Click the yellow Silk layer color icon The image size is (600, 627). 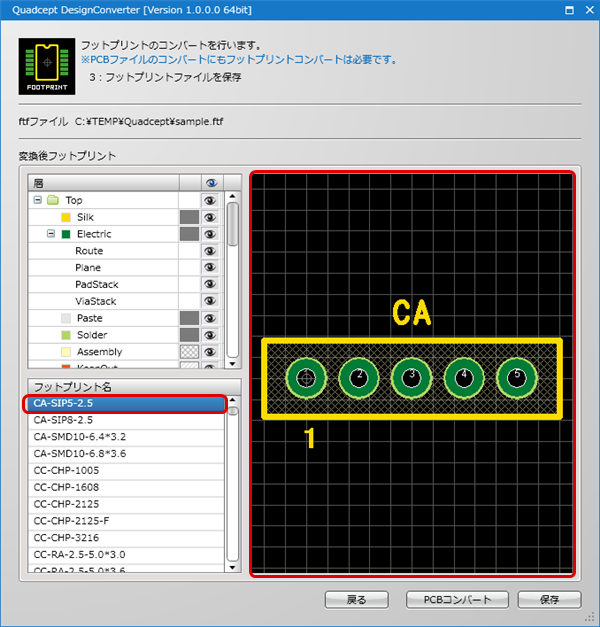(x=66, y=217)
